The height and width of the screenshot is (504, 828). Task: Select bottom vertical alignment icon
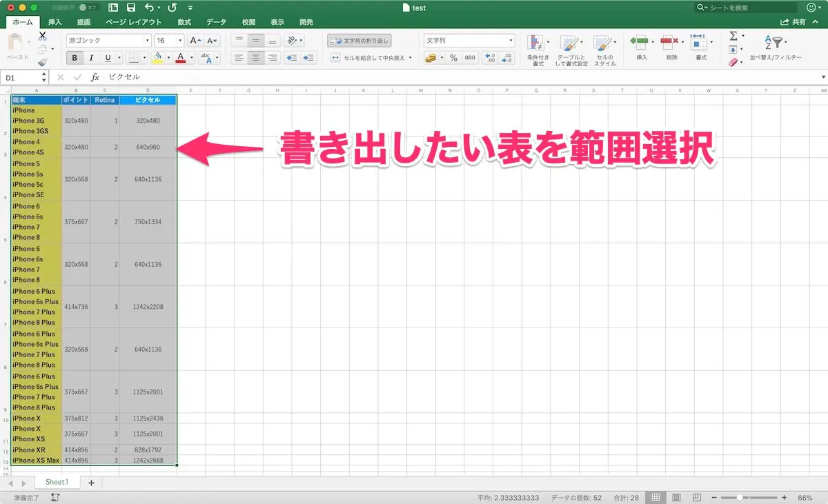point(273,41)
